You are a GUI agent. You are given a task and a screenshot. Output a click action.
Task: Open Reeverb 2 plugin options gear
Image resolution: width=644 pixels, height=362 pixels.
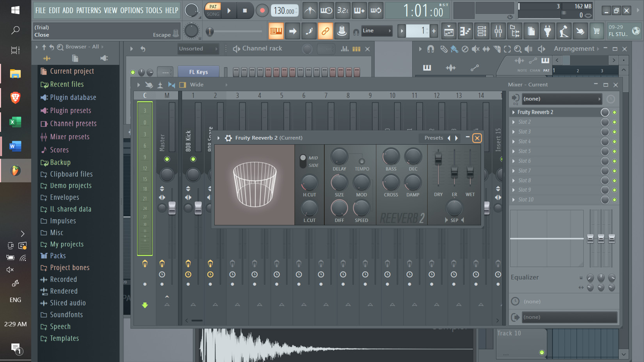click(x=228, y=138)
